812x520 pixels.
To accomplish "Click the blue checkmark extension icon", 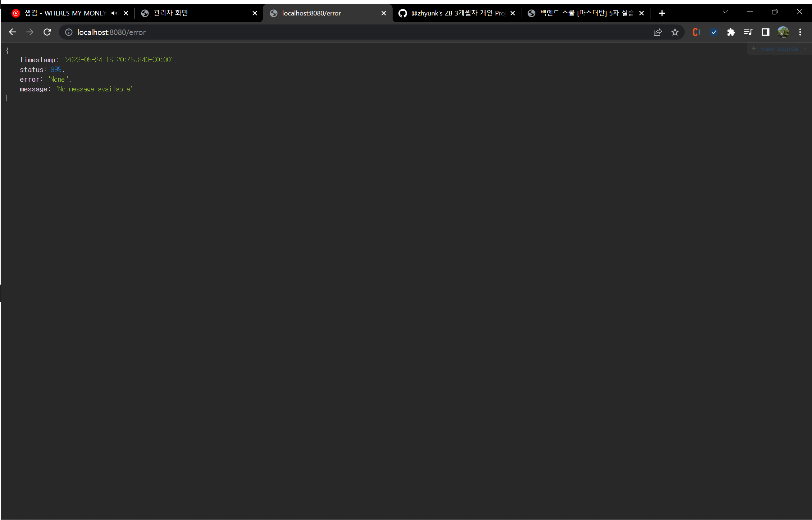I will click(714, 32).
